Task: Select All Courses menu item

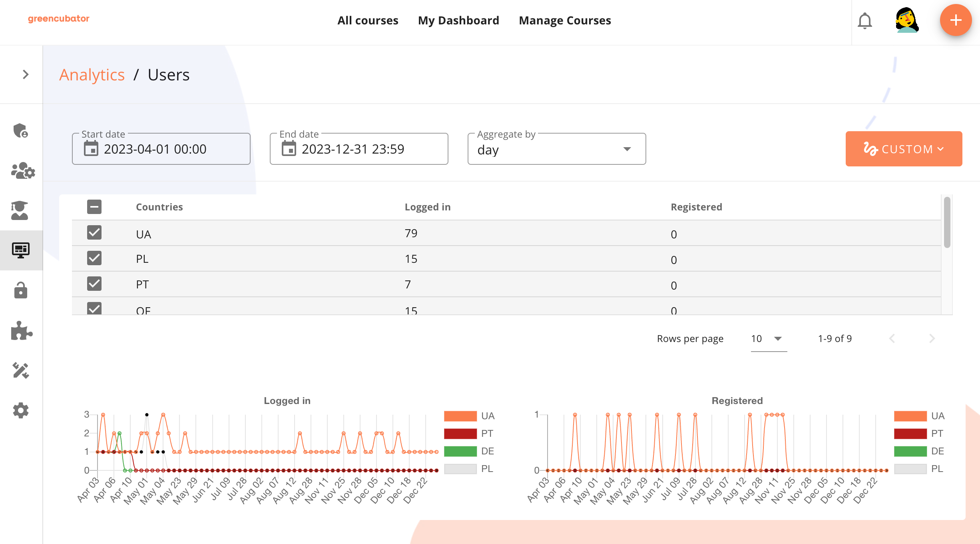Action: pos(368,20)
